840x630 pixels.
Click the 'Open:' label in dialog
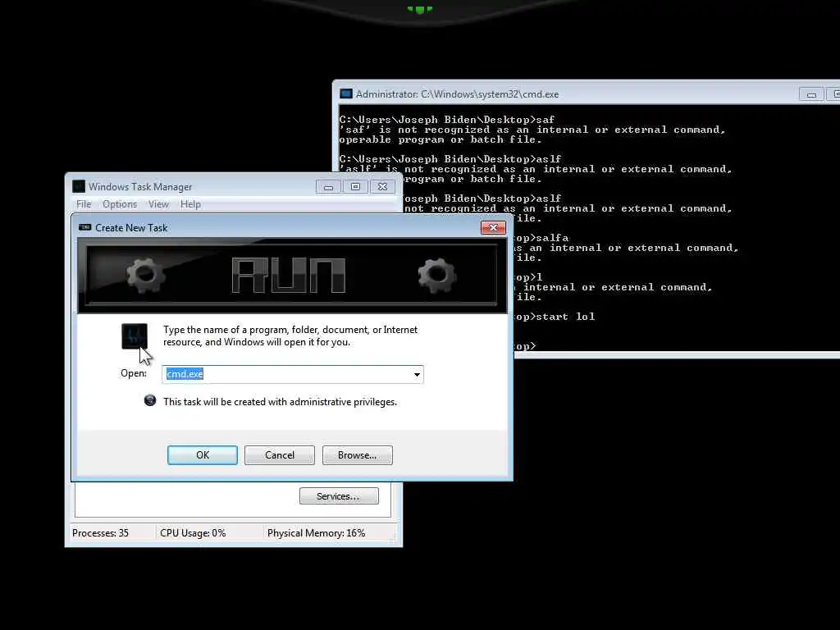click(x=134, y=373)
